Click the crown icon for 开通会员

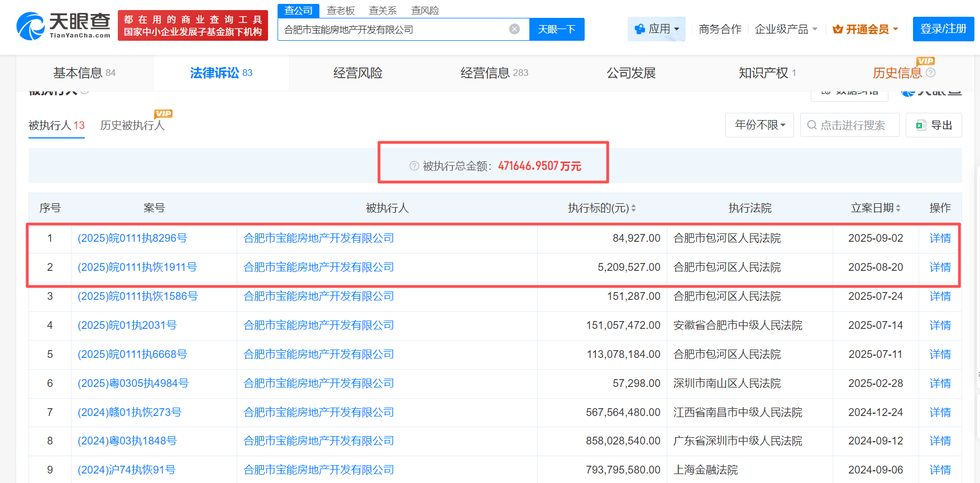coord(837,29)
